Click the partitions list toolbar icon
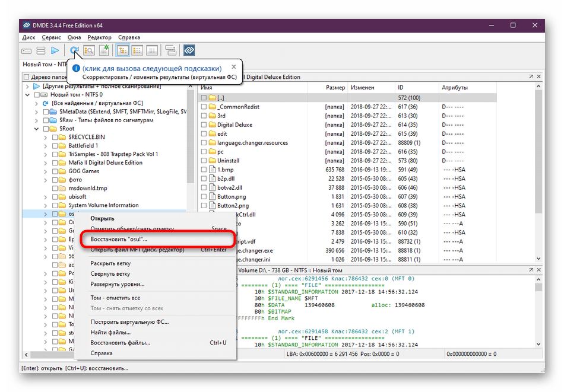 click(41, 51)
